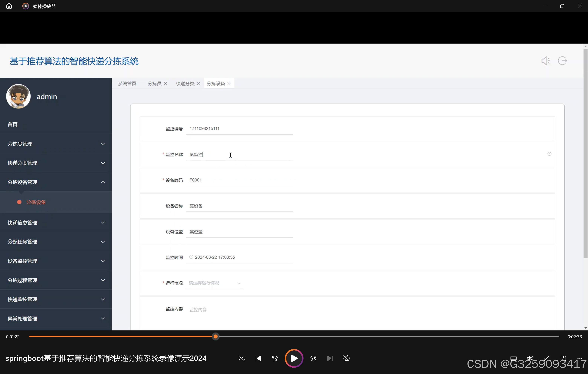Expand 快递信息管理 menu
Viewport: 588px width, 374px height.
56,223
